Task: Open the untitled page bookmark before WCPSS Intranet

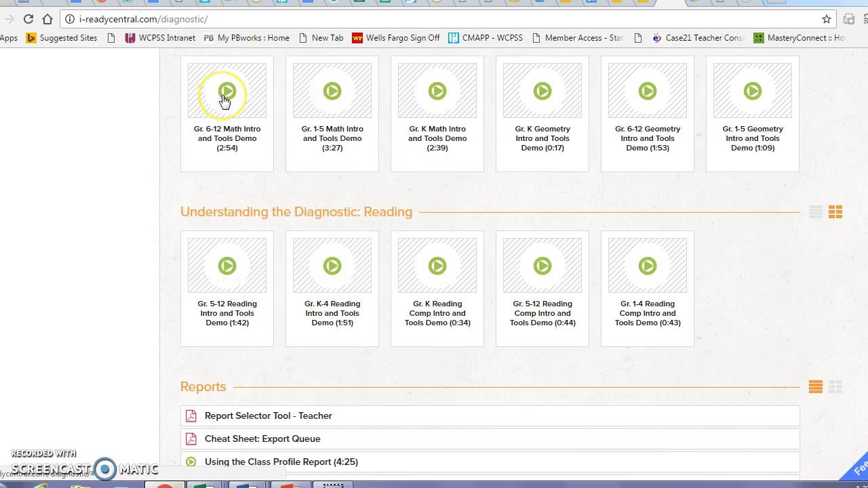Action: click(x=111, y=38)
